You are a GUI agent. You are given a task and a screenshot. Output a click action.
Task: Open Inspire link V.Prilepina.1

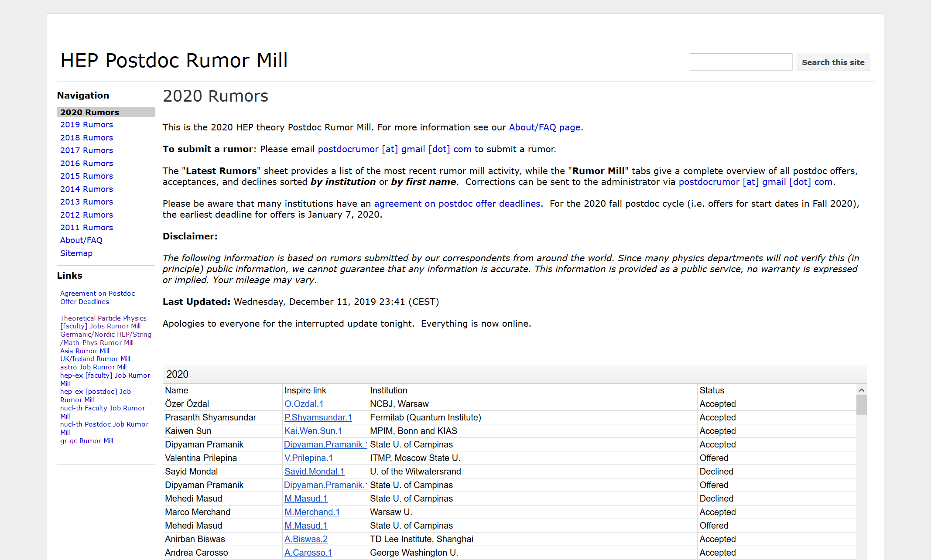pos(308,458)
